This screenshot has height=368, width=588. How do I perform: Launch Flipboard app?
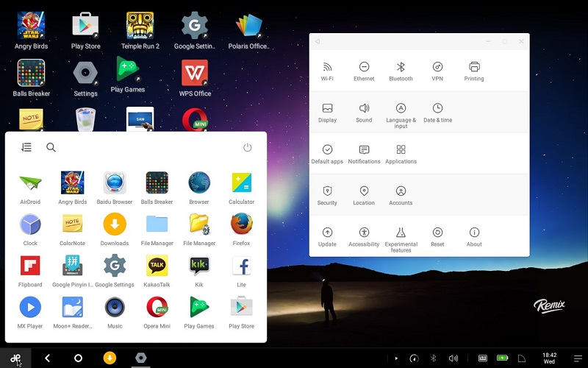(x=30, y=270)
